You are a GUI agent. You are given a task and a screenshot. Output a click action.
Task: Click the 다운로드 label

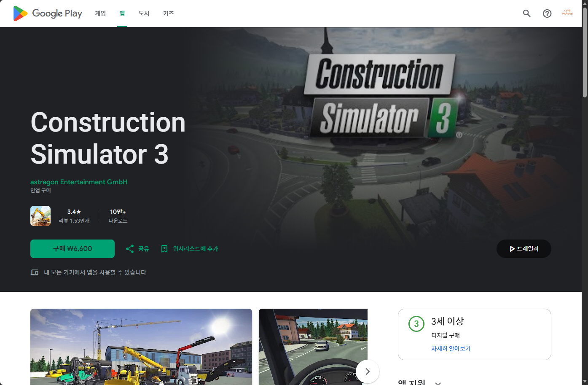[118, 221]
